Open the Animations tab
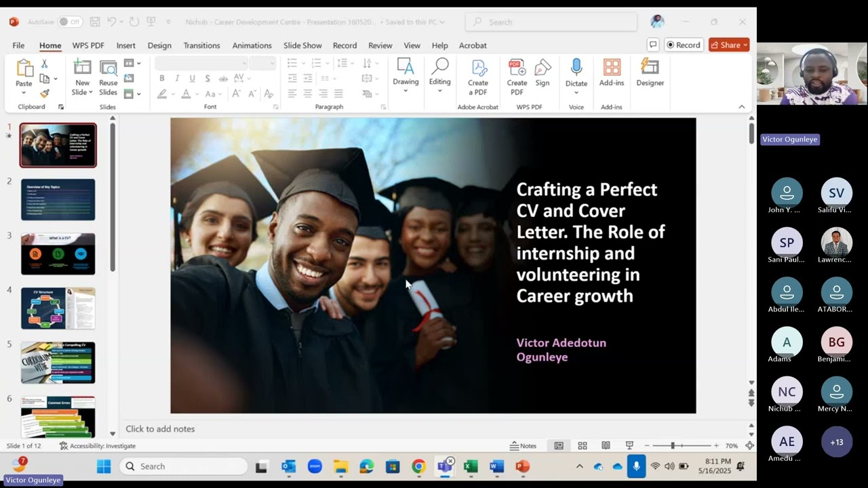 252,45
